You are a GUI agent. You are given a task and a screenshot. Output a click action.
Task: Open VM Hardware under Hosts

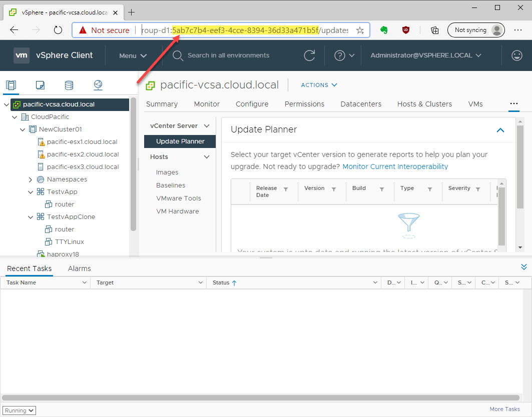pyautogui.click(x=178, y=211)
